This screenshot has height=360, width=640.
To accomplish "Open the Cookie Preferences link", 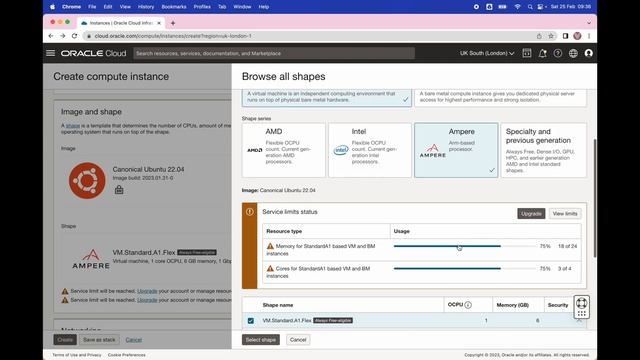I will coord(127,355).
